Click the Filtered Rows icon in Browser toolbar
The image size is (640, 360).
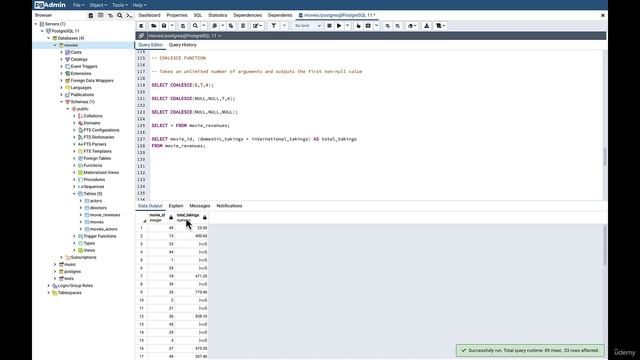click(x=110, y=16)
